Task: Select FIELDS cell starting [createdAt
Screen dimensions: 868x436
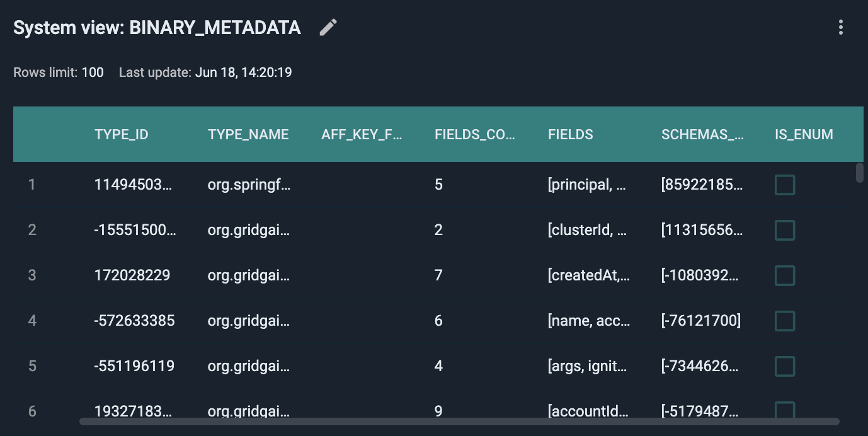Action: click(x=589, y=275)
